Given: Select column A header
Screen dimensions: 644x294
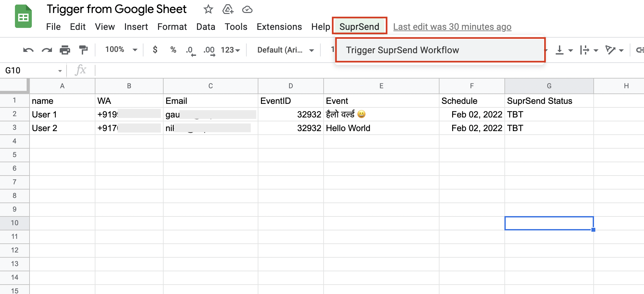Looking at the screenshot, I should 62,86.
